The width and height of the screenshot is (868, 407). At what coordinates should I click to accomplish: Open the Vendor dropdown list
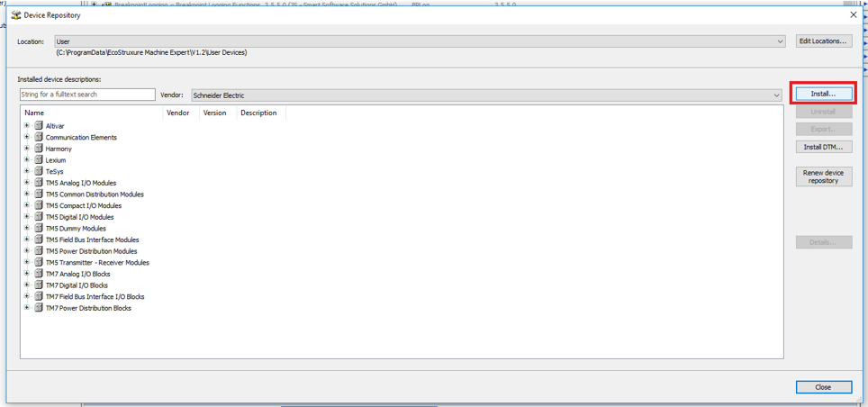tap(776, 95)
